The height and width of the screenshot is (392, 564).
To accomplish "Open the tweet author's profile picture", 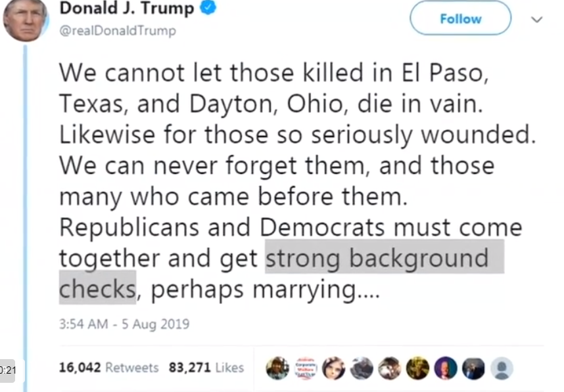I will coord(25,20).
